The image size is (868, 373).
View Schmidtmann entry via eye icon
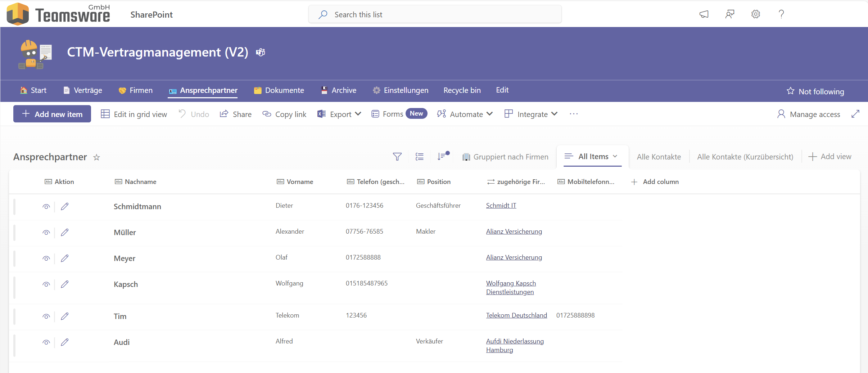[x=46, y=207]
